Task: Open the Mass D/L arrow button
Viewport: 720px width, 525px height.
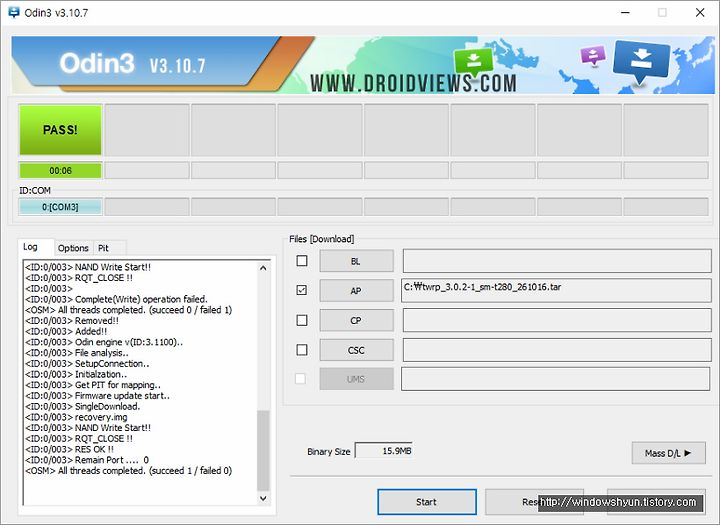Action: click(x=668, y=453)
